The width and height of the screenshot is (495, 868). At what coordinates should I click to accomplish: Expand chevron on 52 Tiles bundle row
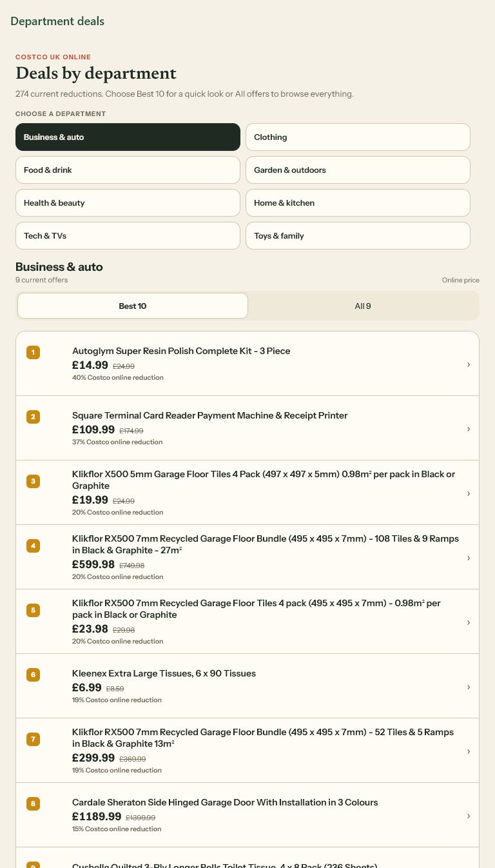pos(469,751)
